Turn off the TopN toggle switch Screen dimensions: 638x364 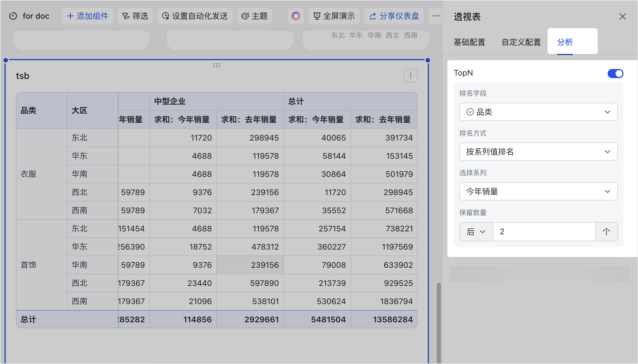615,74
